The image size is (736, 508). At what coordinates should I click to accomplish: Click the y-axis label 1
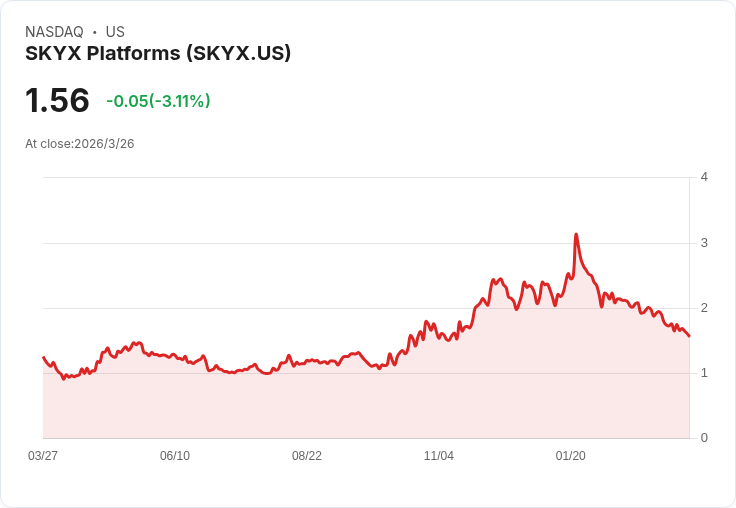click(x=704, y=373)
